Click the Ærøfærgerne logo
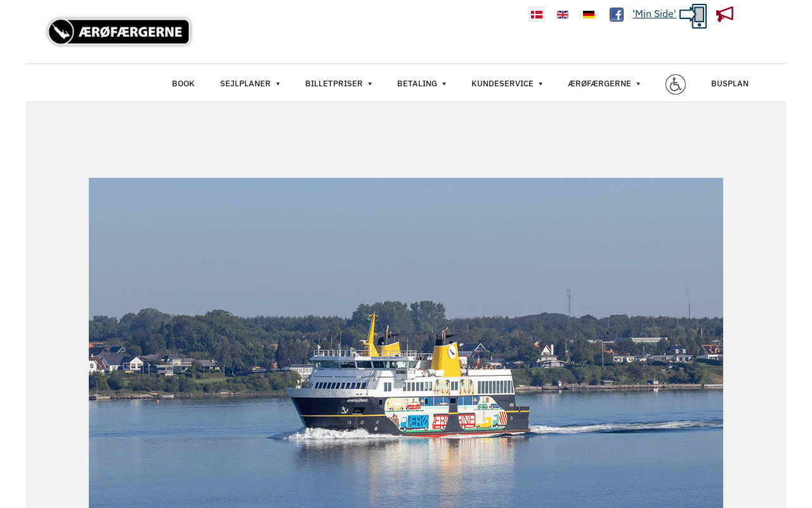Viewport: 812px width, 508px height. [119, 32]
